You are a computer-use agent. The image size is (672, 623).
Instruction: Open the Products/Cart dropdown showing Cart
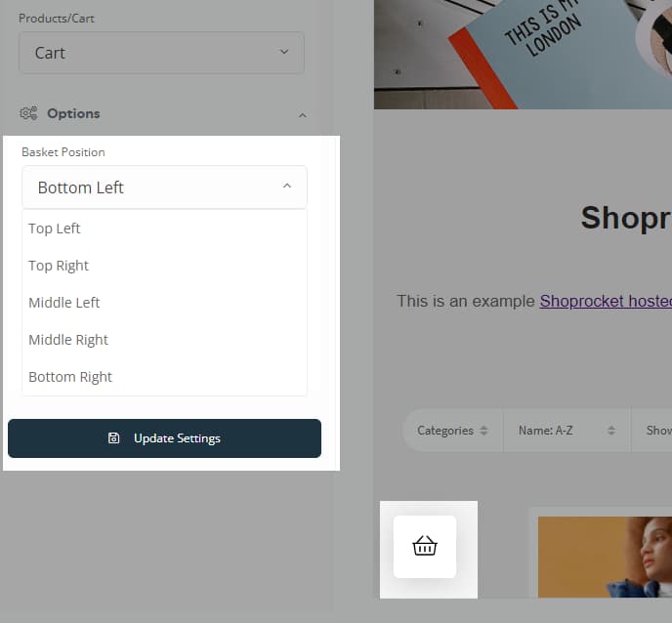(161, 53)
